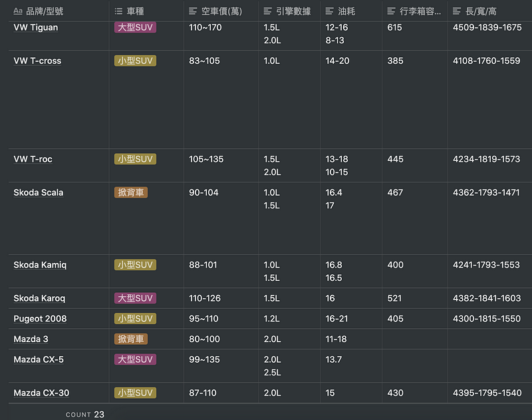Click the dimensions cell 4108-1760-1559
The height and width of the screenshot is (420, 532).
point(490,100)
